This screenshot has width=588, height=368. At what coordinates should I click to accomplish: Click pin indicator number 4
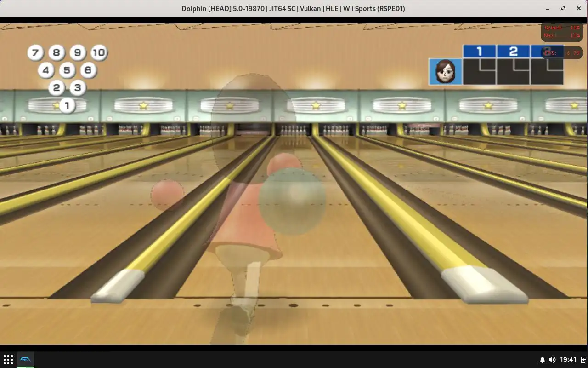[x=45, y=70]
